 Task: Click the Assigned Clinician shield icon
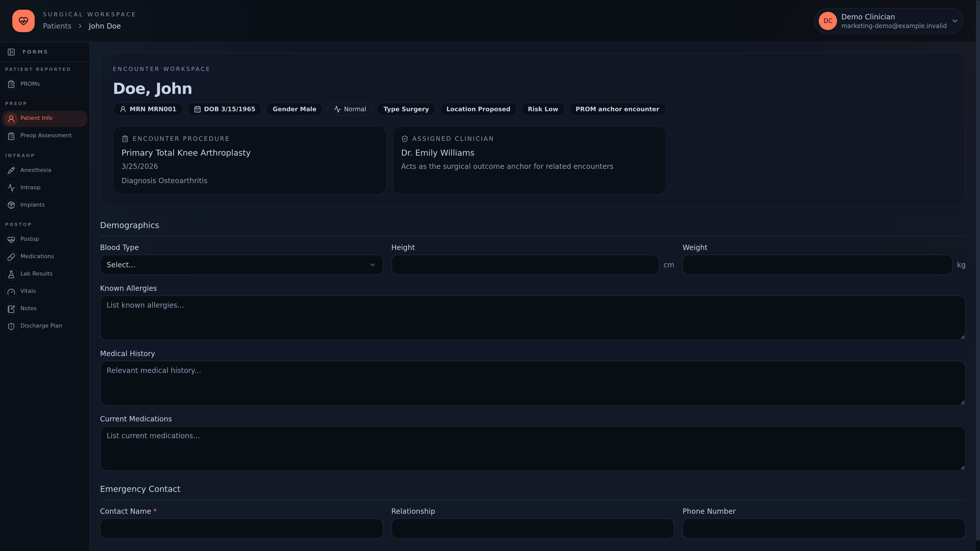click(x=405, y=139)
